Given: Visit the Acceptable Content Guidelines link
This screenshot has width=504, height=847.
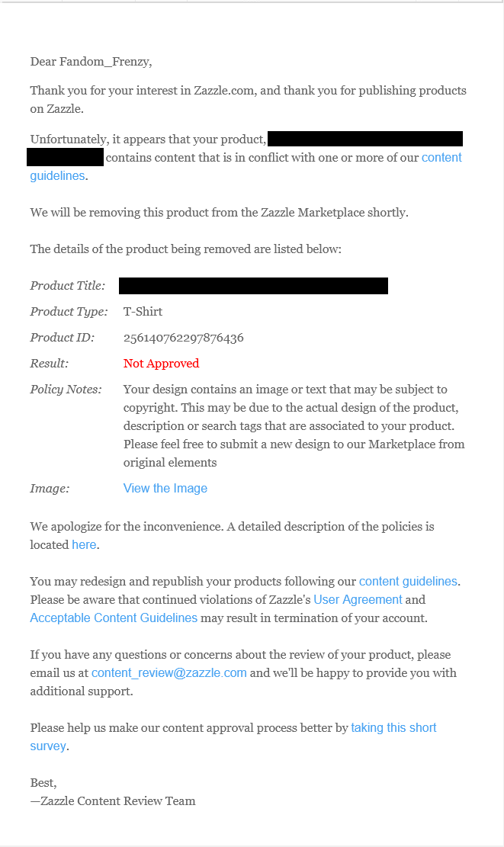Looking at the screenshot, I should (114, 618).
